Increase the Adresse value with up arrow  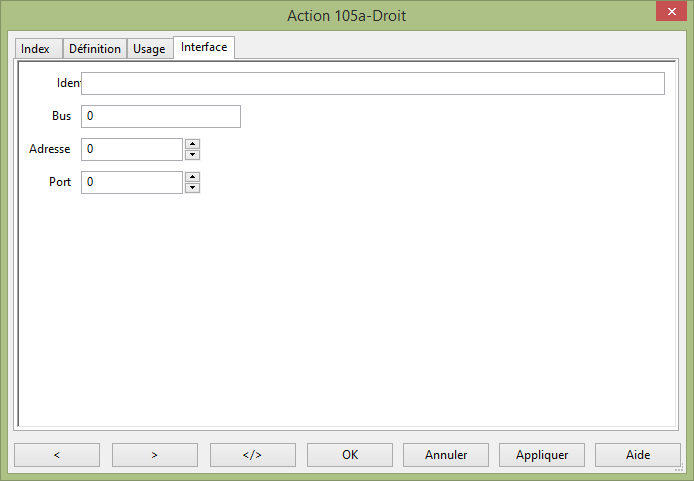[193, 144]
